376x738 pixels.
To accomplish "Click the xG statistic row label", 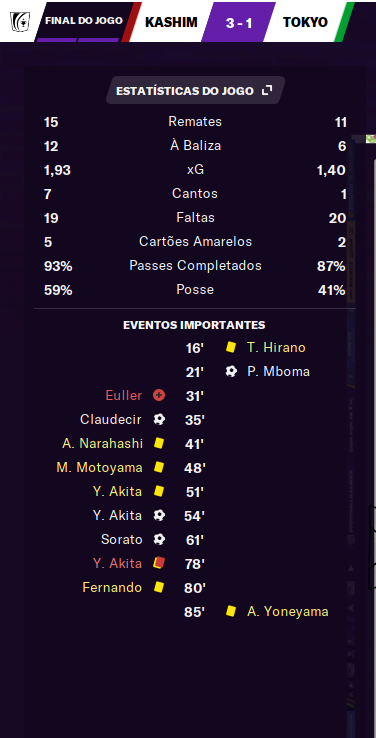I will coord(195,169).
